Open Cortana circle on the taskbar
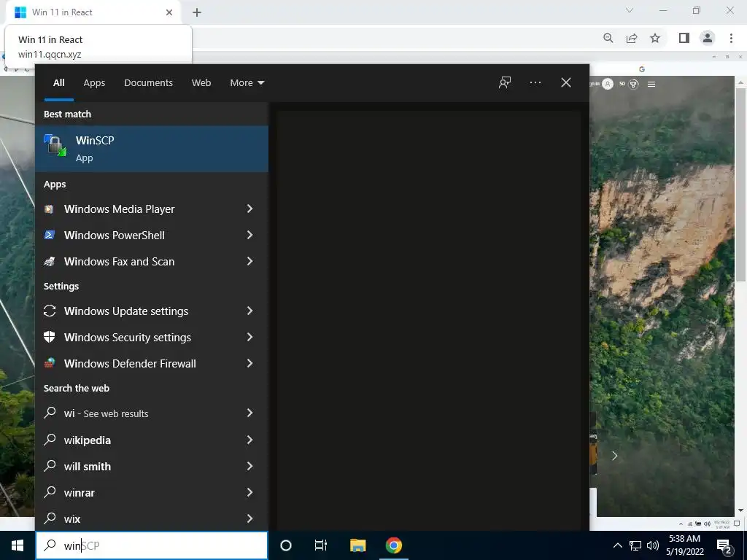This screenshot has width=747, height=560. (285, 545)
